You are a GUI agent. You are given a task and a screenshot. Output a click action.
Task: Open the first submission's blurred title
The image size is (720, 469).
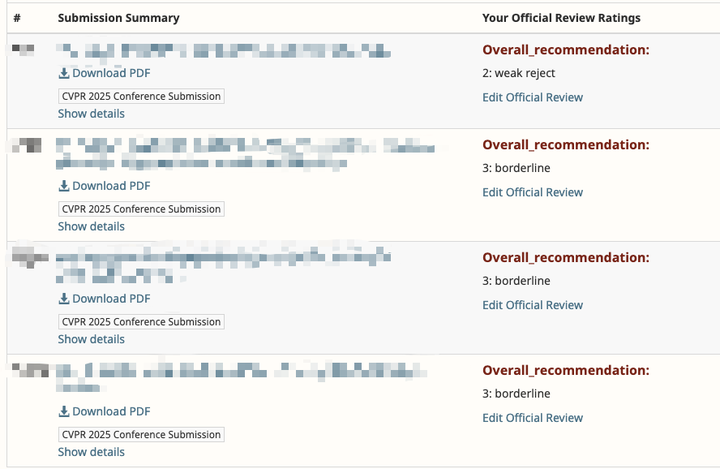(x=222, y=50)
